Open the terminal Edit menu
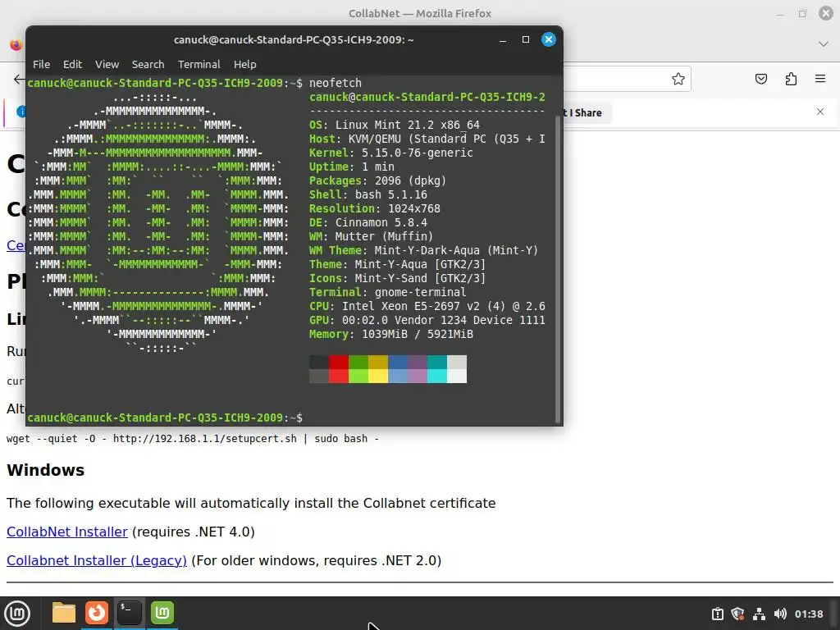 tap(72, 64)
